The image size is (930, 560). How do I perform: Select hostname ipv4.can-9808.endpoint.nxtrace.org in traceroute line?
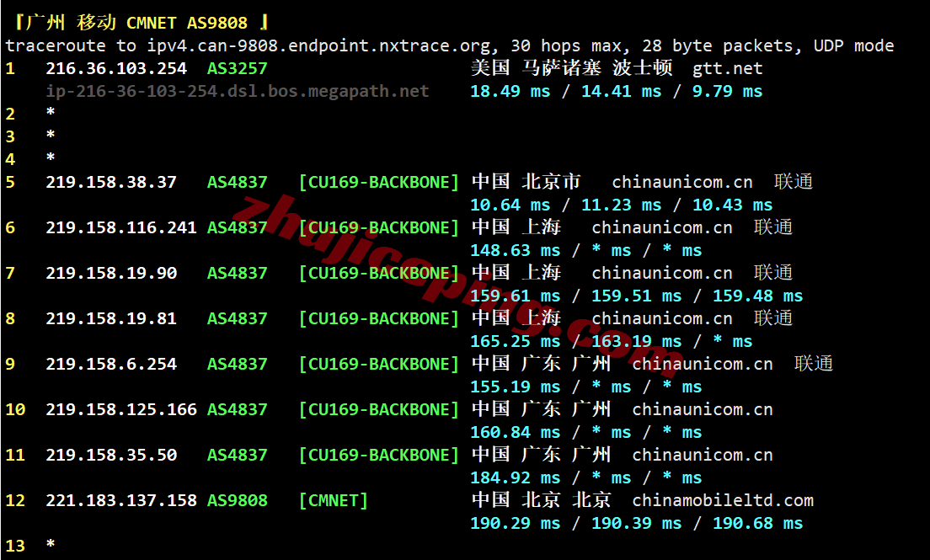(x=319, y=45)
